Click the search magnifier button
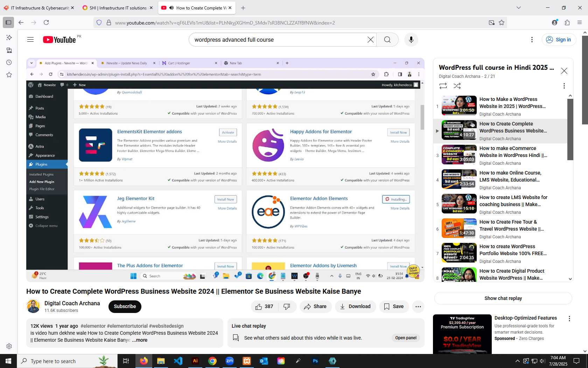Viewport: 588px width, 368px height. click(387, 40)
